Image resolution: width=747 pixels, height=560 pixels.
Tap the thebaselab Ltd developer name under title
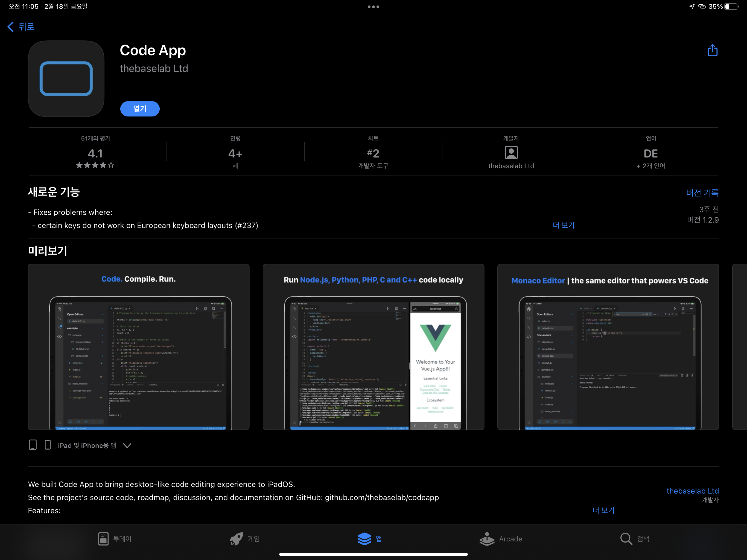[x=154, y=69]
